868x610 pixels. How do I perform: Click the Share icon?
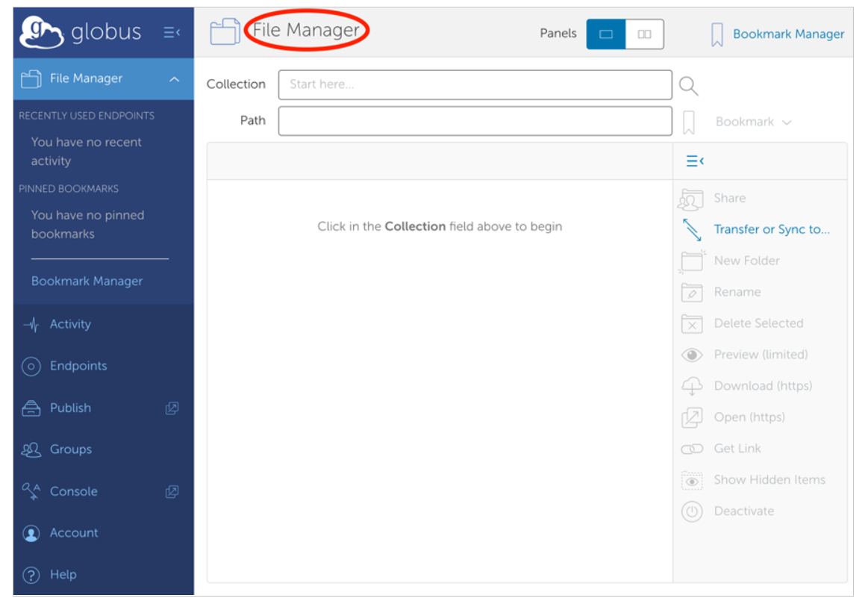[x=691, y=199]
